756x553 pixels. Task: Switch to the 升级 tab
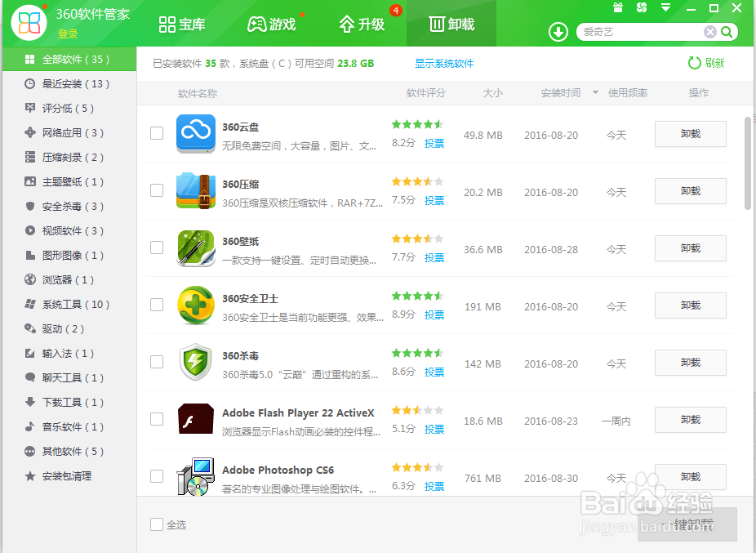(362, 25)
